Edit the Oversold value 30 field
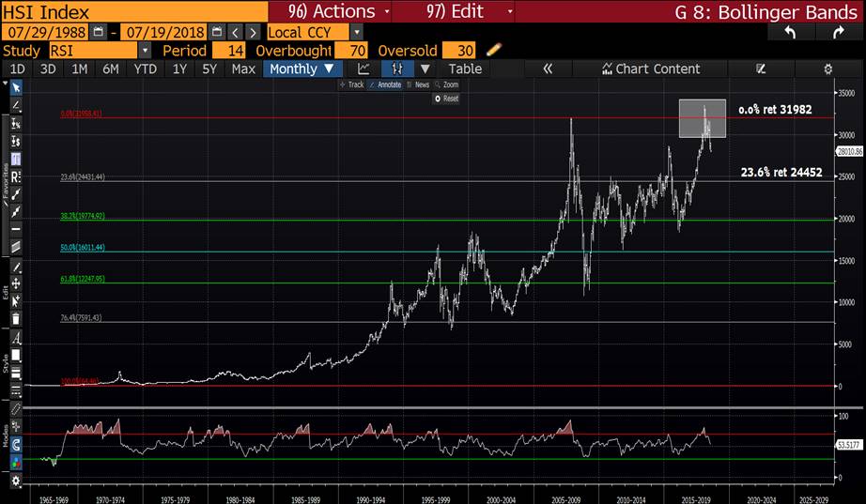 [x=458, y=51]
